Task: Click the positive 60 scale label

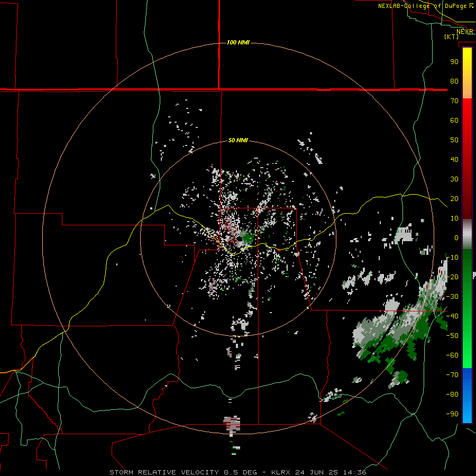Action: coord(454,120)
